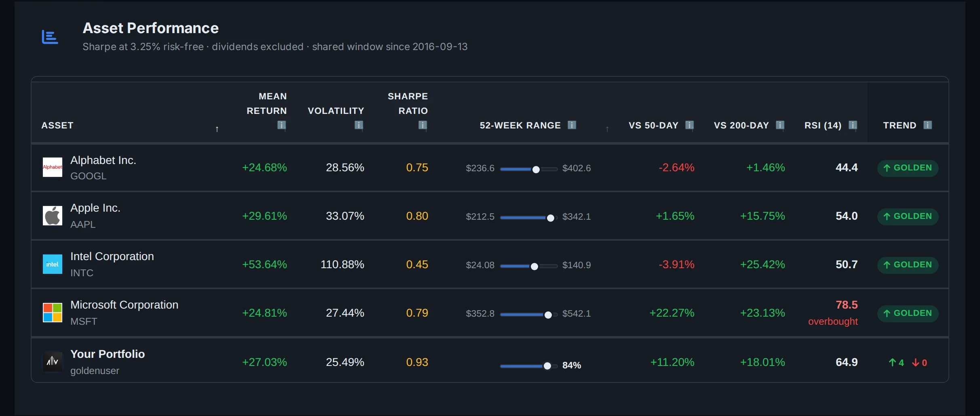Select Intel Corporation asset name
Image resolution: width=980 pixels, height=416 pixels.
[112, 256]
